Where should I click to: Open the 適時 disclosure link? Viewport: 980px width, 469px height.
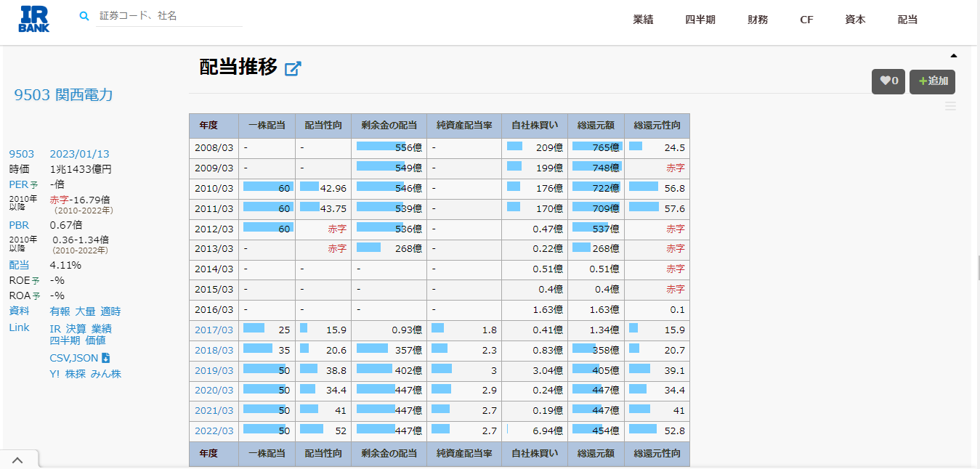[110, 311]
